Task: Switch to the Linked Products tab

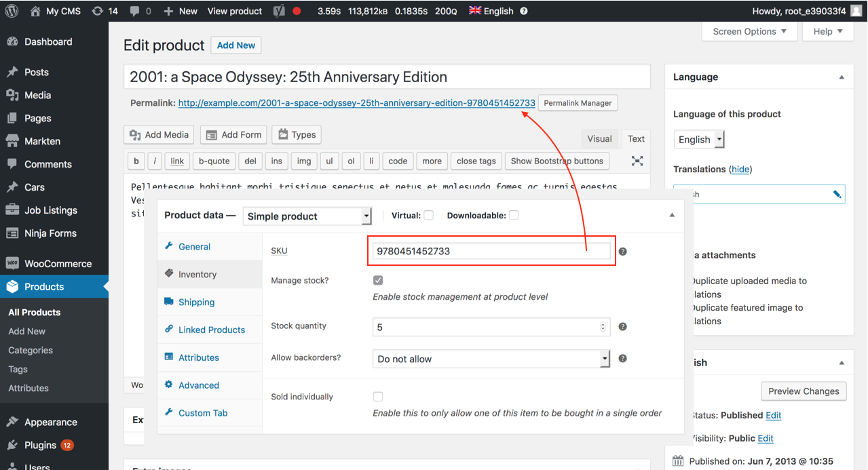Action: (x=210, y=330)
